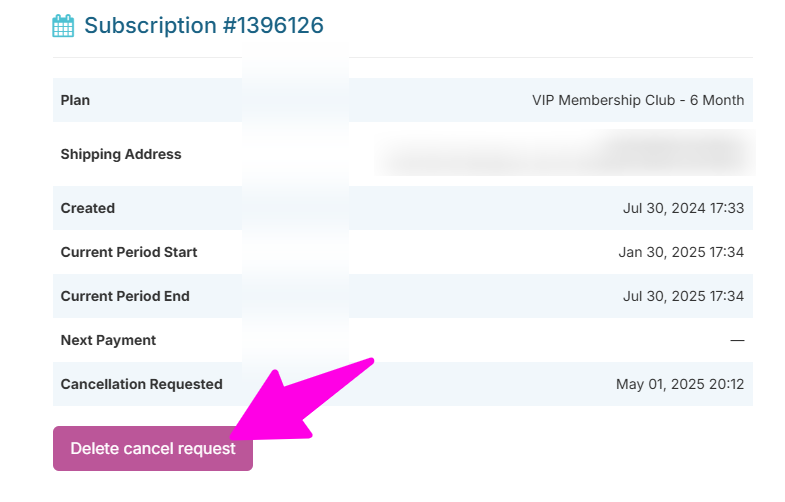Image resolution: width=785 pixels, height=502 pixels.
Task: Select the VIP Membership Club - 6 Month value
Action: pyautogui.click(x=638, y=100)
